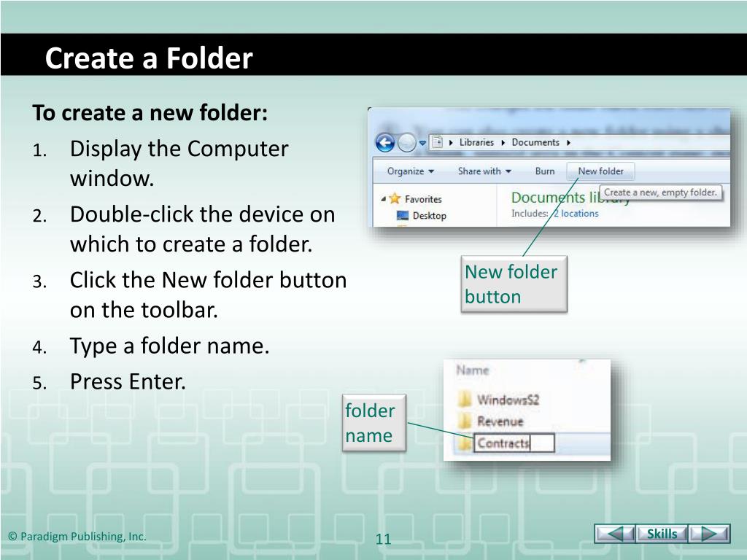Click the Contracts folder icon
The height and width of the screenshot is (560, 747).
[465, 443]
